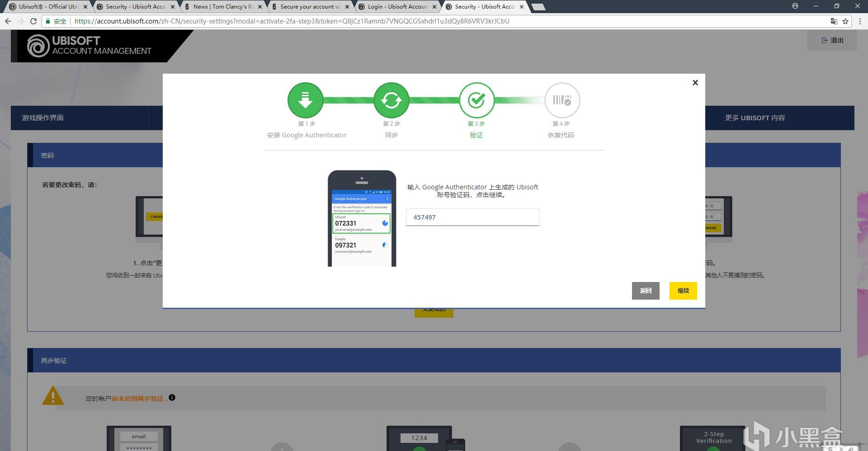Go back using browser back arrow

point(8,21)
